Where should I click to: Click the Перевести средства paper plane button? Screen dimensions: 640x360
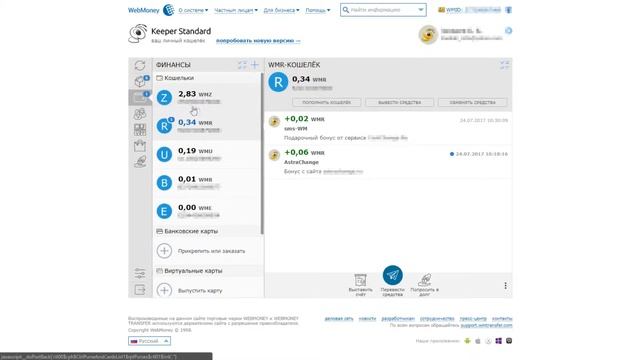tap(393, 276)
